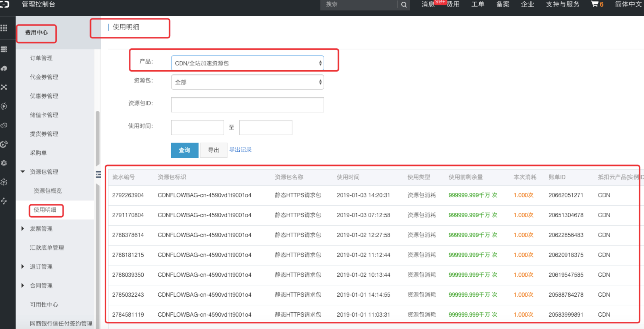Select 优惠券管理 in the sidebar

click(x=44, y=96)
